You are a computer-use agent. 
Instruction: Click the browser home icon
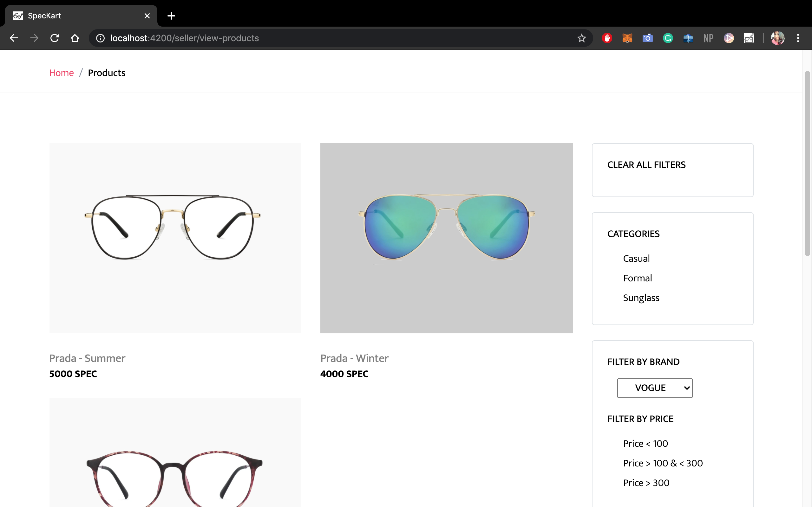pyautogui.click(x=75, y=38)
